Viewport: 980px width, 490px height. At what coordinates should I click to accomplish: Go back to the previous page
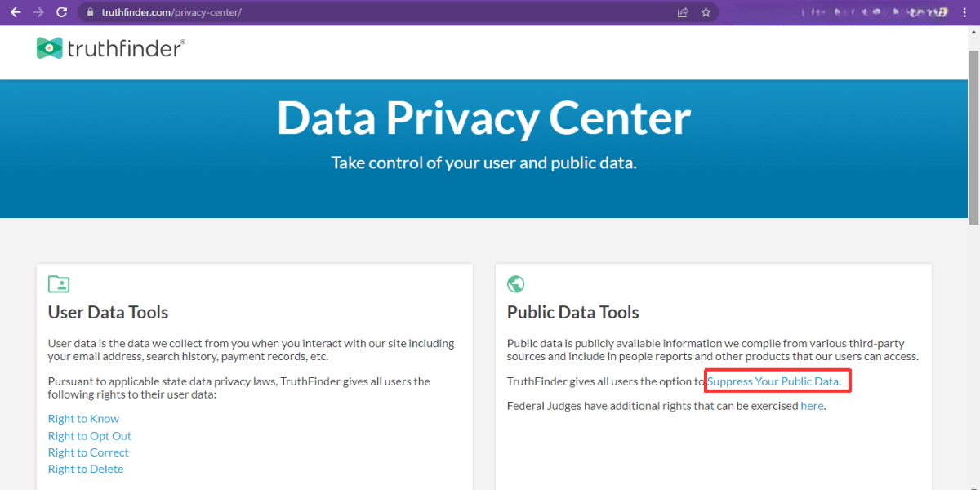point(16,12)
